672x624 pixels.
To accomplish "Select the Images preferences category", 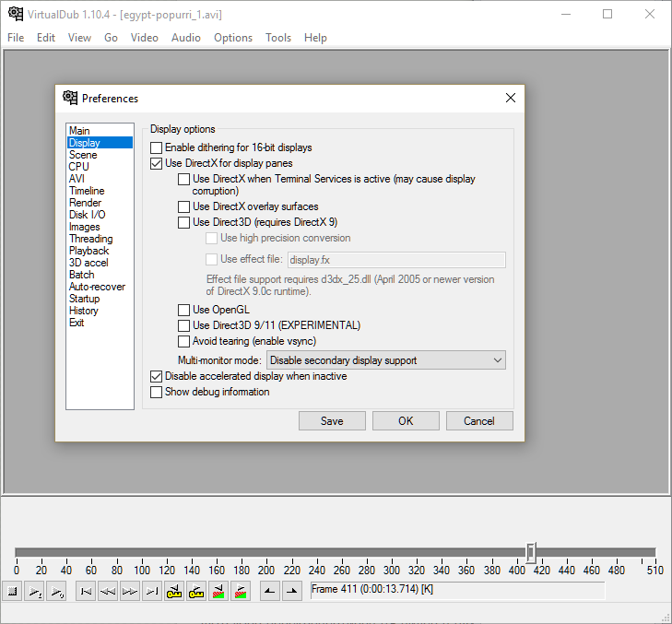I will pos(100,227).
